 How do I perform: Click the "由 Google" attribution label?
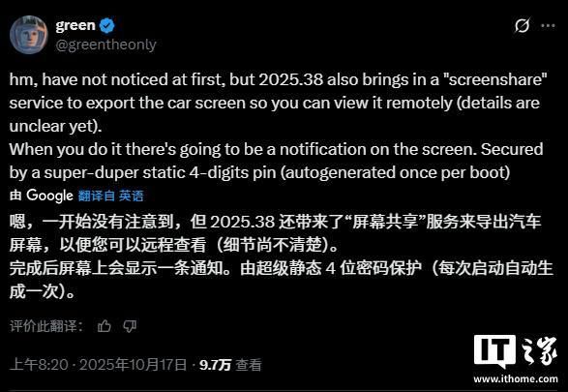42,196
